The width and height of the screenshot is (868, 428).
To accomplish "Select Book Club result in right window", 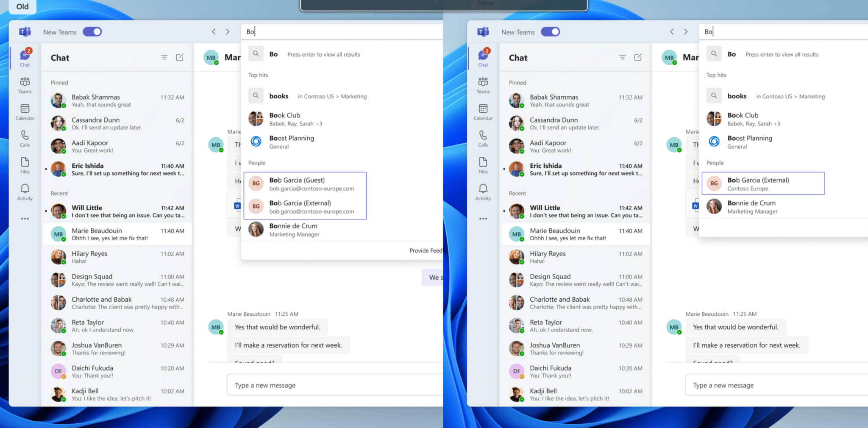I will pyautogui.click(x=784, y=119).
